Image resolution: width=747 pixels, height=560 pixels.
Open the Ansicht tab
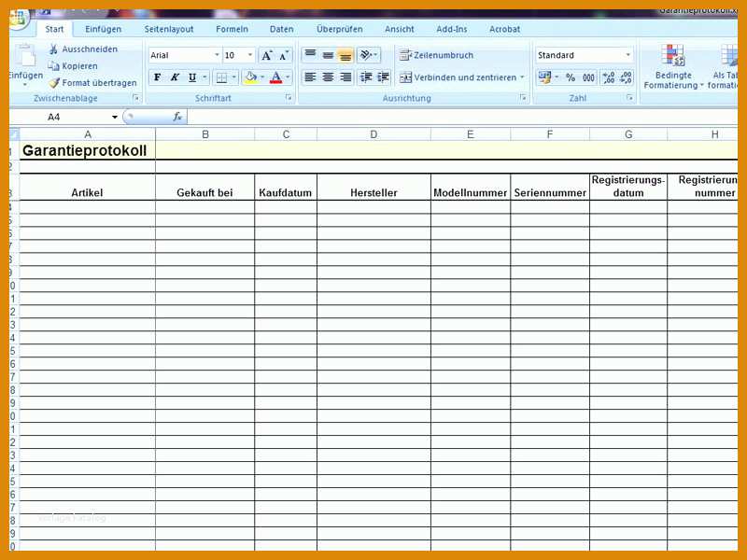pos(400,30)
